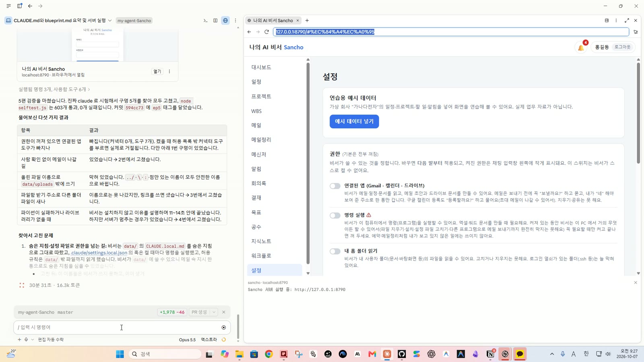
Task: Expand the preview to full size
Action: [x=627, y=21]
